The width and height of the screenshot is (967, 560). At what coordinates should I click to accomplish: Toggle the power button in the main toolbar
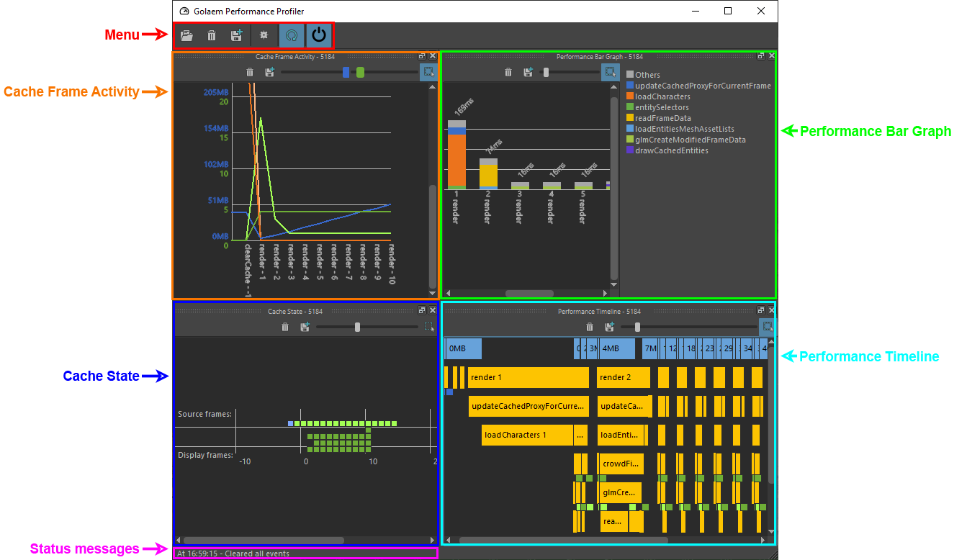pos(319,35)
